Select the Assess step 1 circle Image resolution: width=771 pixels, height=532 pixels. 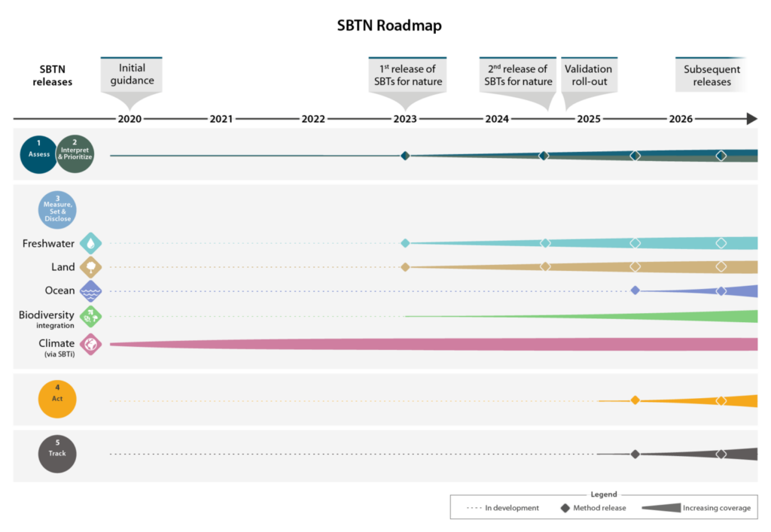(x=38, y=154)
